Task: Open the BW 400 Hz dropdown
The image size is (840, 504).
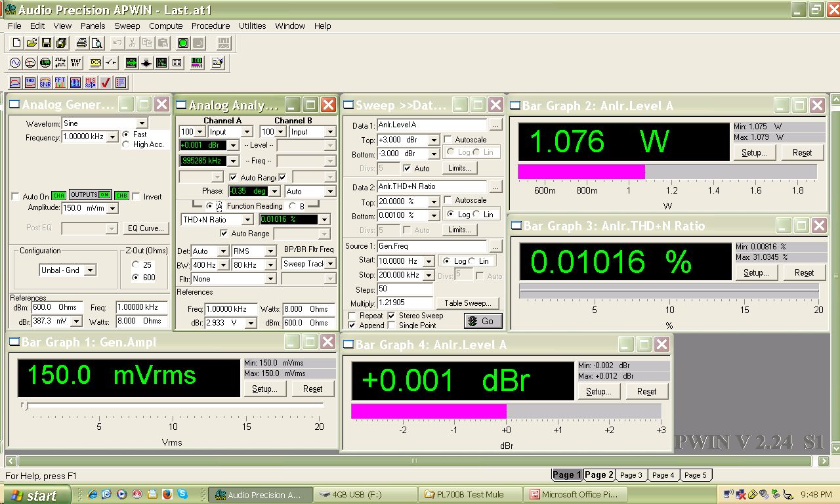Action: (222, 265)
